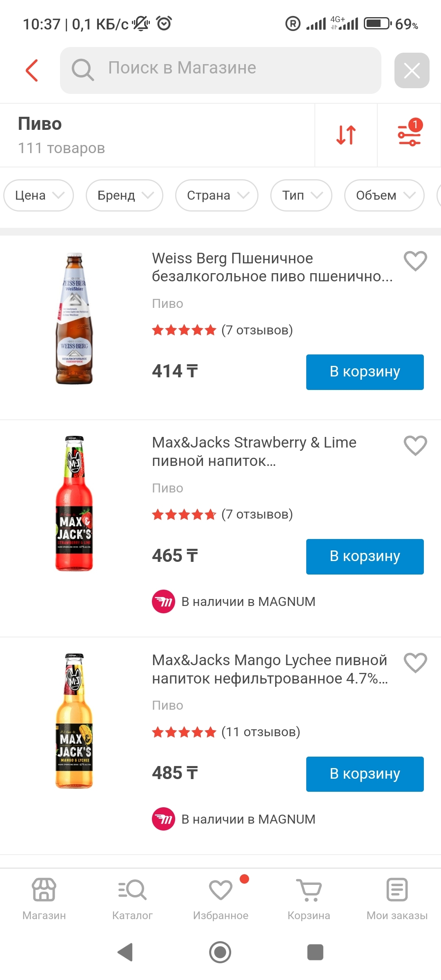Switch to the Каталог tab

[x=132, y=899]
